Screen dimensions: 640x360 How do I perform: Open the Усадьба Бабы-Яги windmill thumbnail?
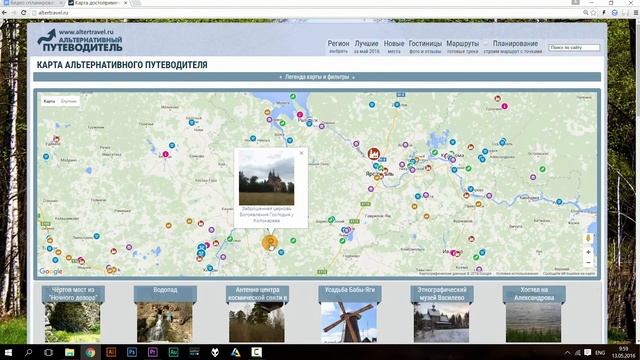click(x=349, y=322)
